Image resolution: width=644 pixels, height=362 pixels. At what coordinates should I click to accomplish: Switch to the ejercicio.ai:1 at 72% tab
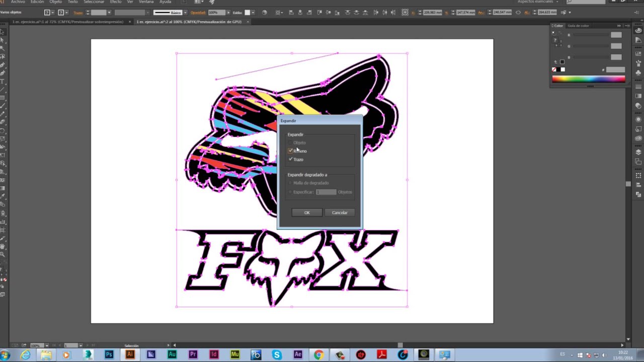[x=68, y=22]
